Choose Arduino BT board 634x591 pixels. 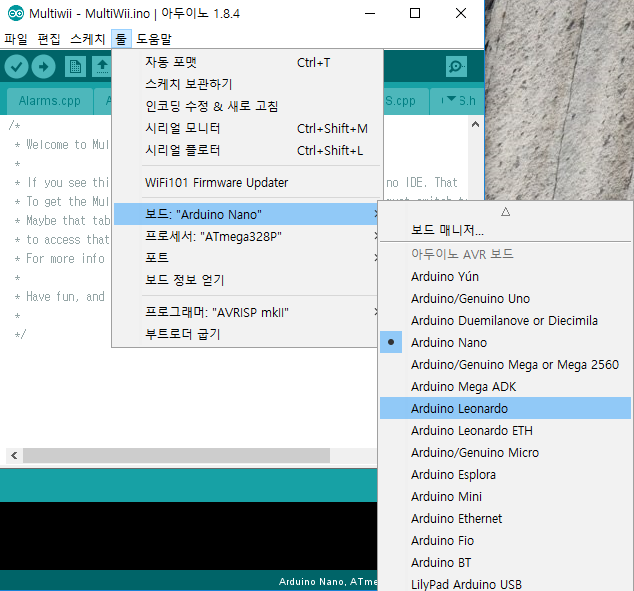pos(505,562)
